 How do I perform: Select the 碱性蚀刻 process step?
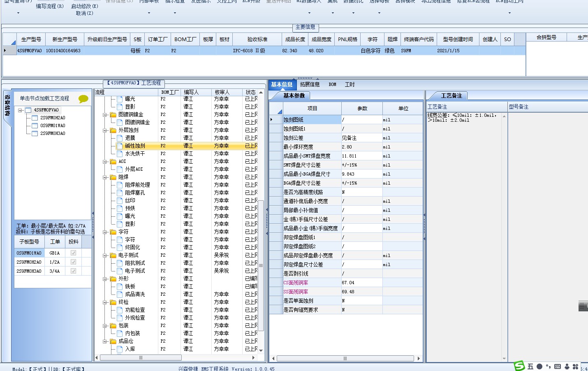tap(135, 146)
